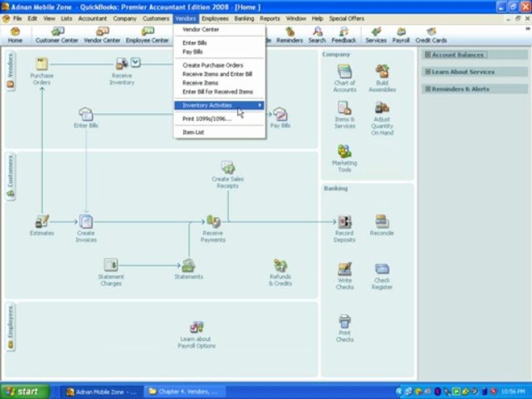Open the Customer Center from the toolbar
The height and width of the screenshot is (399, 532).
tap(57, 35)
